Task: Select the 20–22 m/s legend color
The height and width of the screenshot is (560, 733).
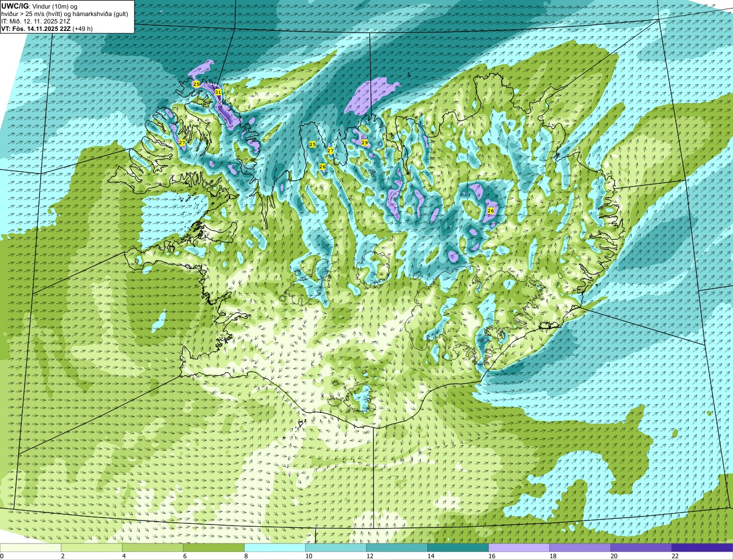Action: (641, 548)
